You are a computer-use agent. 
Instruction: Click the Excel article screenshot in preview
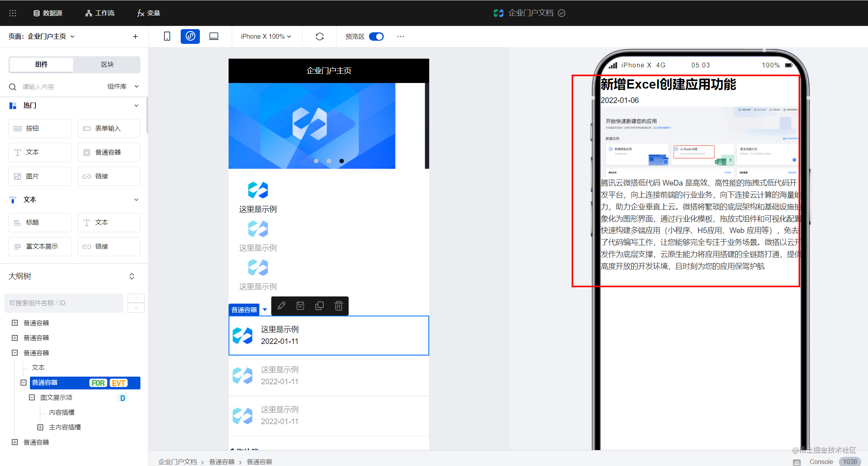click(700, 142)
